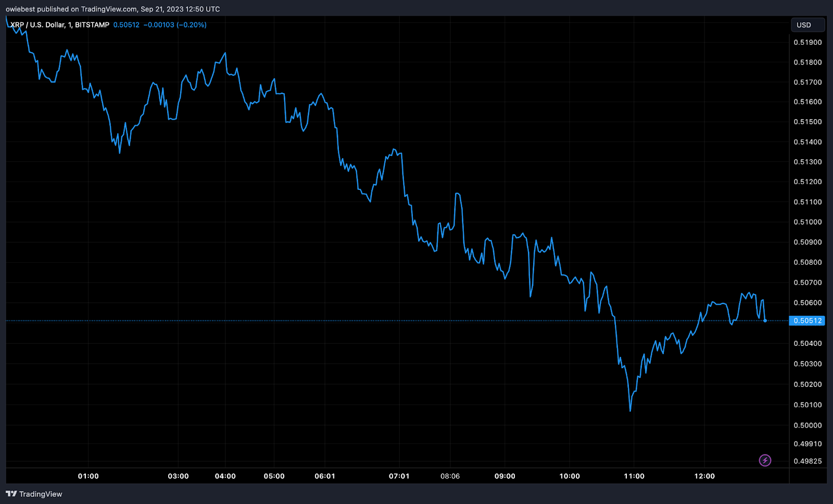Click the current price label 0.50512
Screen dimensions: 833x504
(x=807, y=321)
